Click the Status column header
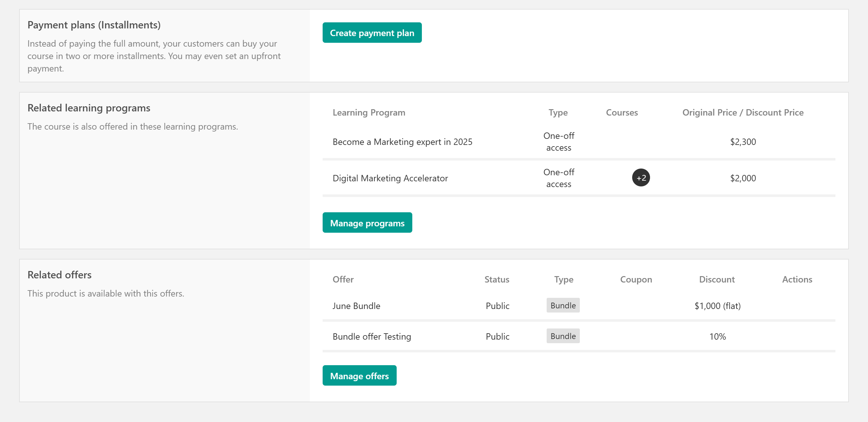 497,279
